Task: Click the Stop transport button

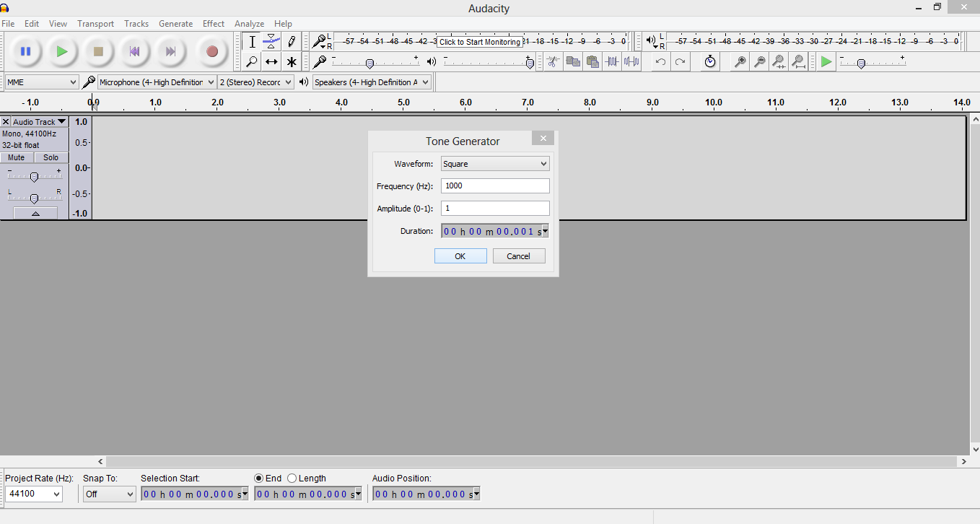Action: click(x=98, y=51)
